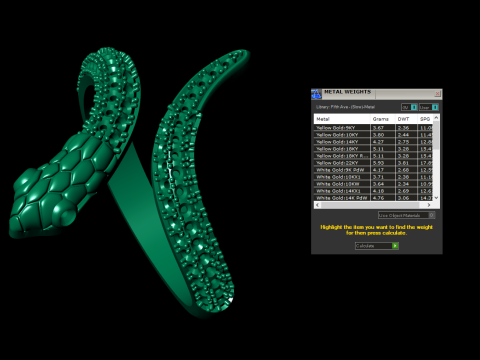Click the 3.06 DWT value
The width and height of the screenshot is (480, 360).
[x=403, y=198]
